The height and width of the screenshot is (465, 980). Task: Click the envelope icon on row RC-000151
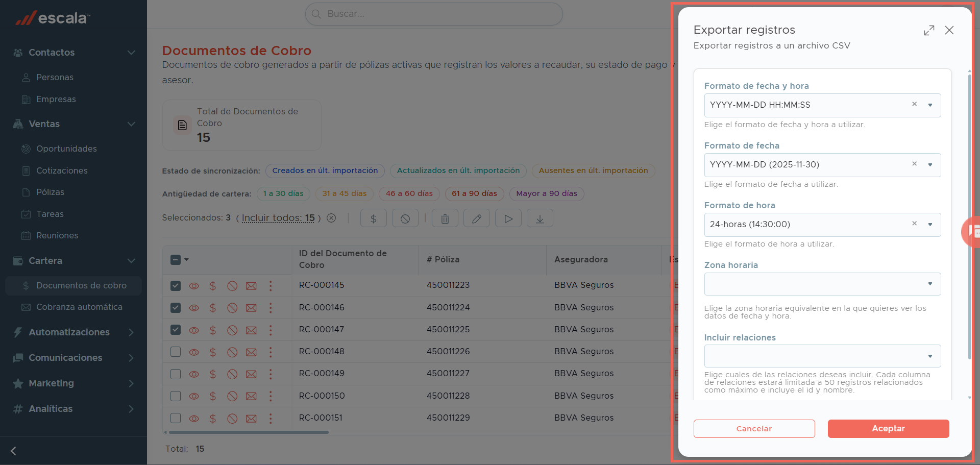coord(251,419)
